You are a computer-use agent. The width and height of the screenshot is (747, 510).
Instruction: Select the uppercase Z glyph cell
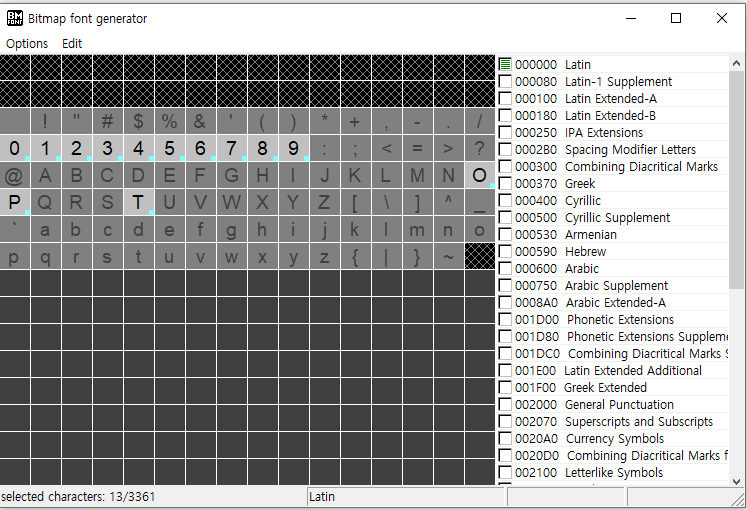(324, 202)
